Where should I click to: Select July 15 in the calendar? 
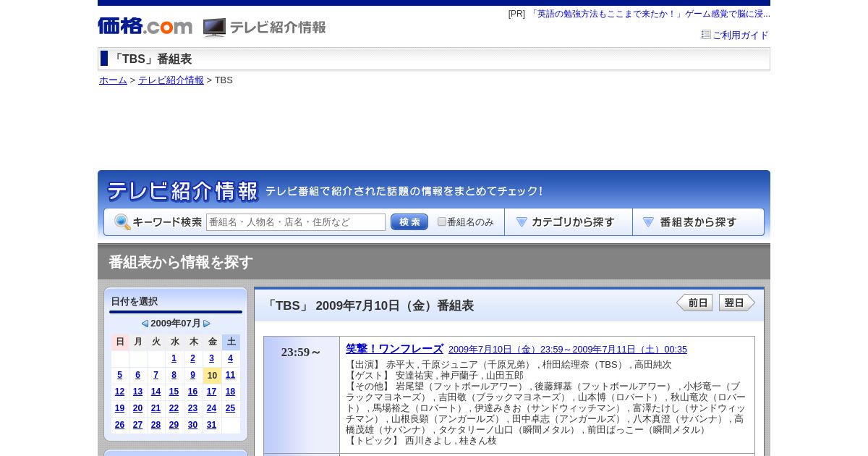click(x=174, y=392)
